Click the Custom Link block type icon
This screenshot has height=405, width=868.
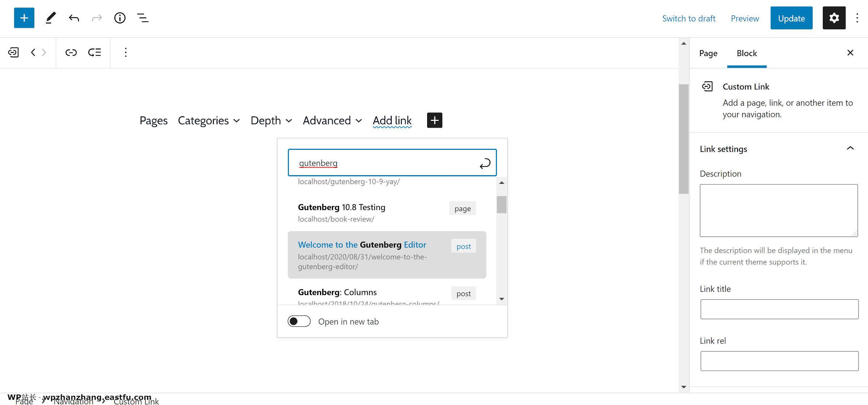click(x=13, y=52)
